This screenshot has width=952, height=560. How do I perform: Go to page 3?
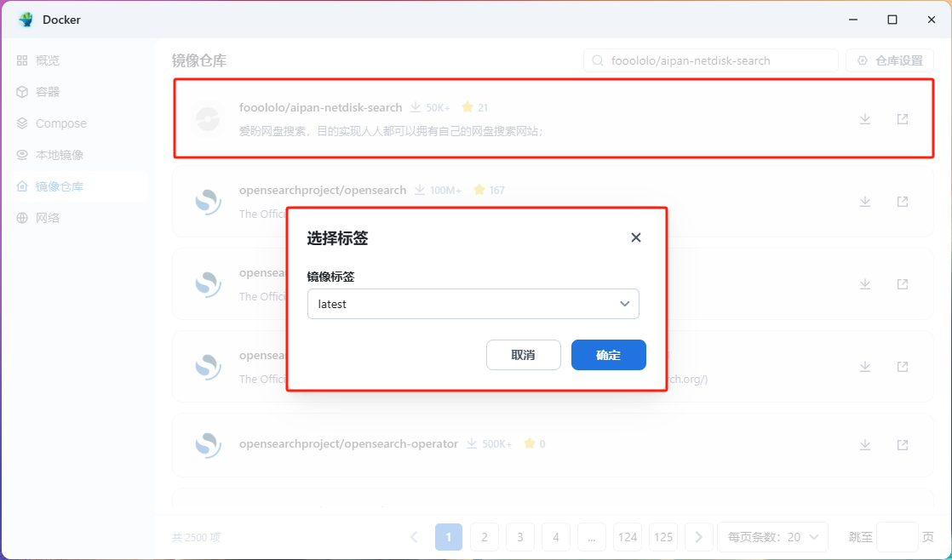520,537
